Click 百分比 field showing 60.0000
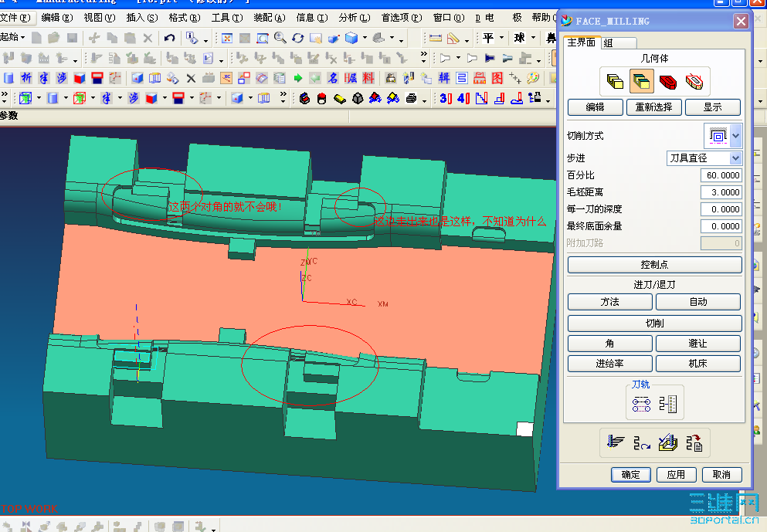 click(721, 175)
